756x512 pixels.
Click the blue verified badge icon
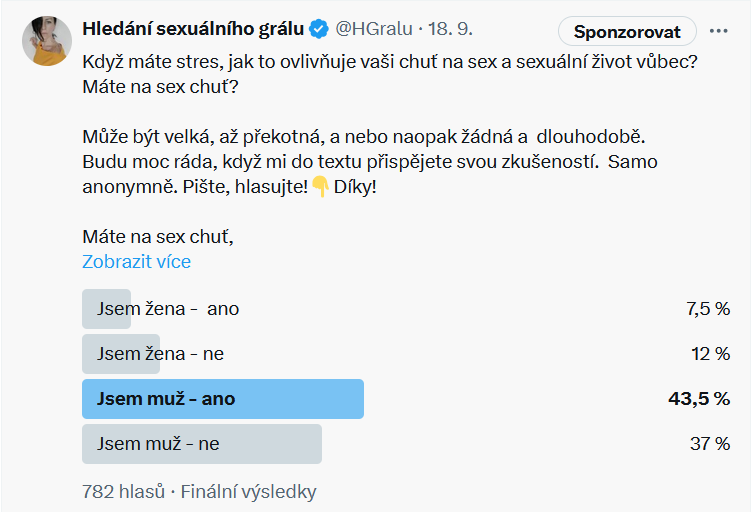click(320, 31)
